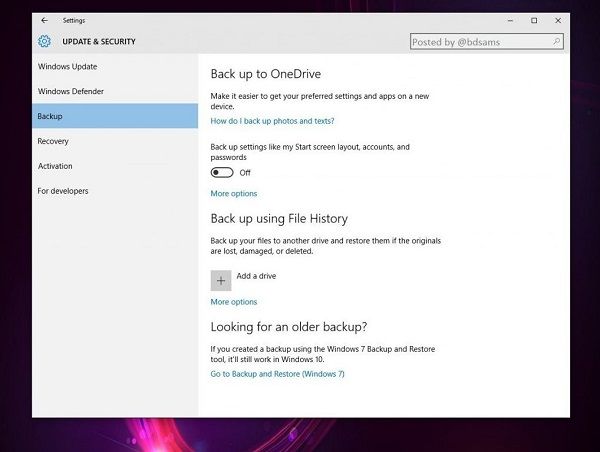The image size is (600, 452).
Task: Click the 'Off' toggle state label
Action: click(245, 173)
